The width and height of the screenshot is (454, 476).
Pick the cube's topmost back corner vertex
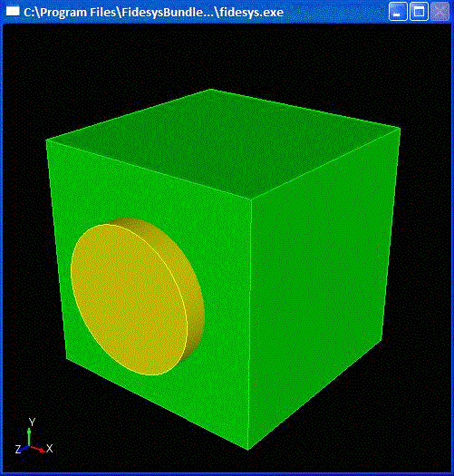(210, 89)
